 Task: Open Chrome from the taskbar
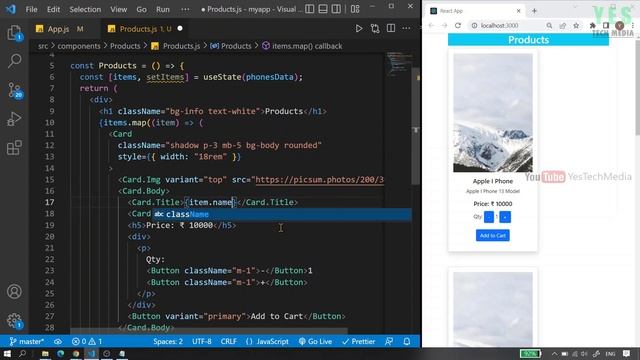pyautogui.click(x=76, y=353)
